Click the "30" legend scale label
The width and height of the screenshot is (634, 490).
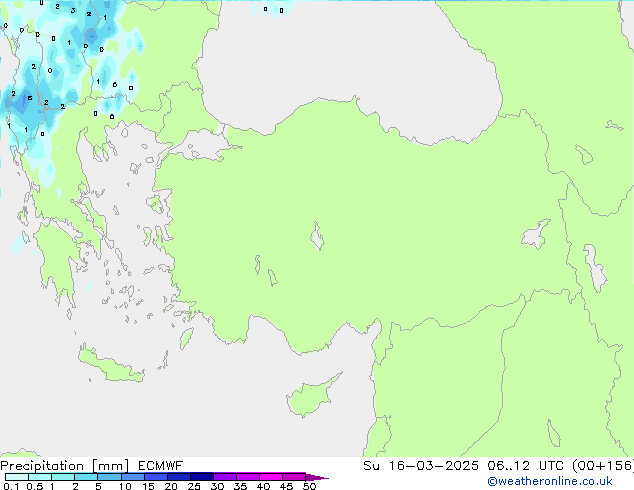pos(217,486)
